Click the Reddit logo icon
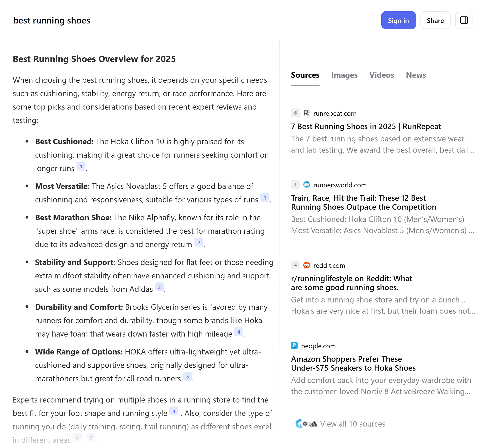 307,265
